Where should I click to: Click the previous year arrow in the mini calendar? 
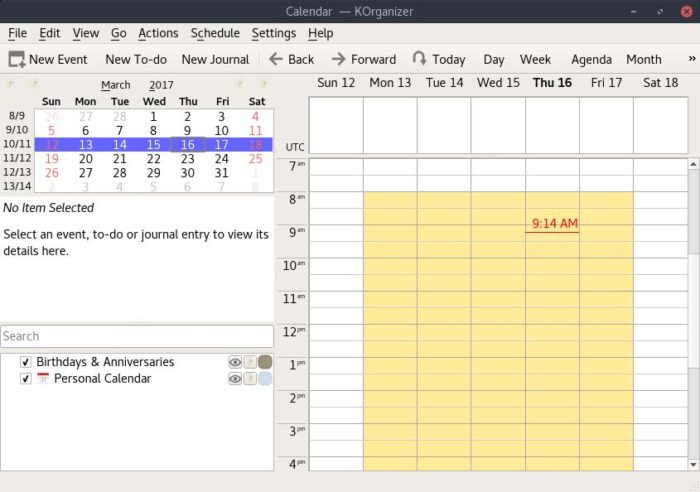click(10, 84)
